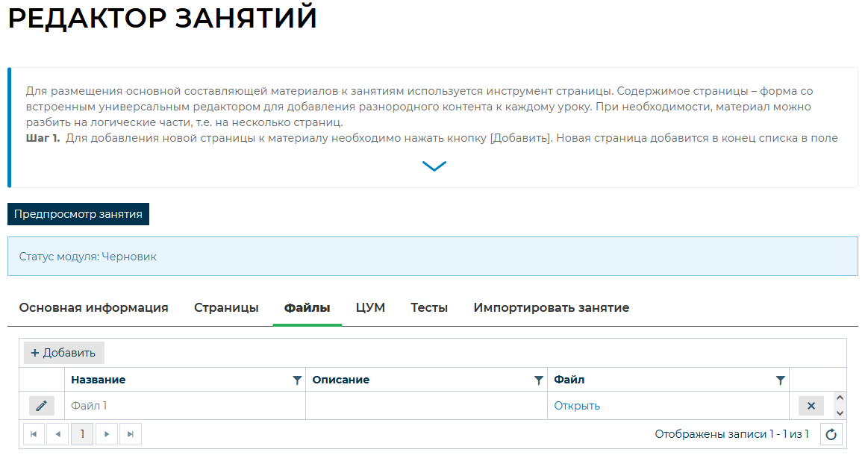Click Предпросмотр занятия button
The height and width of the screenshot is (458, 868).
point(78,214)
